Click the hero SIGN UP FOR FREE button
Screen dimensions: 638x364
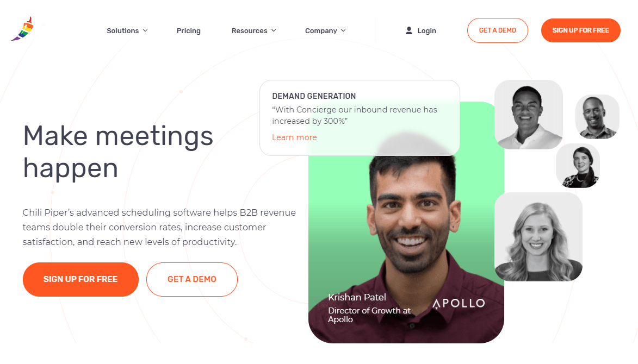80,279
